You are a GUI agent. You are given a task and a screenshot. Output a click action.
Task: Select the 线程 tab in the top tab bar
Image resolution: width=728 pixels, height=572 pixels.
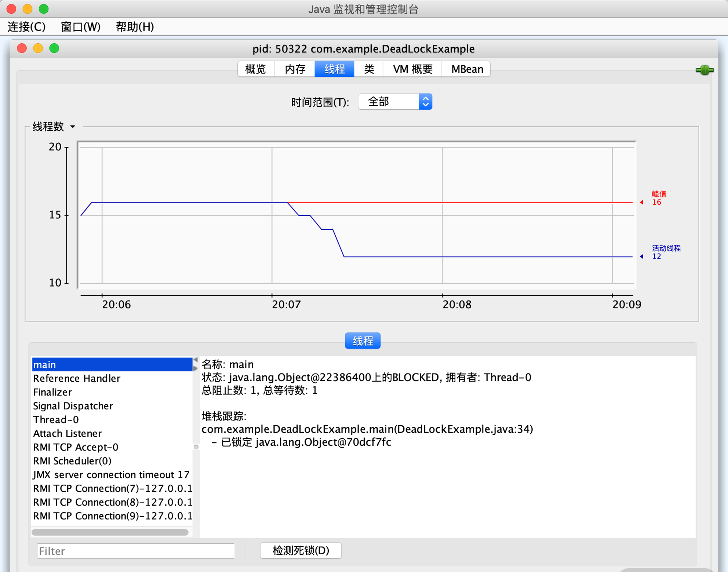(x=335, y=69)
